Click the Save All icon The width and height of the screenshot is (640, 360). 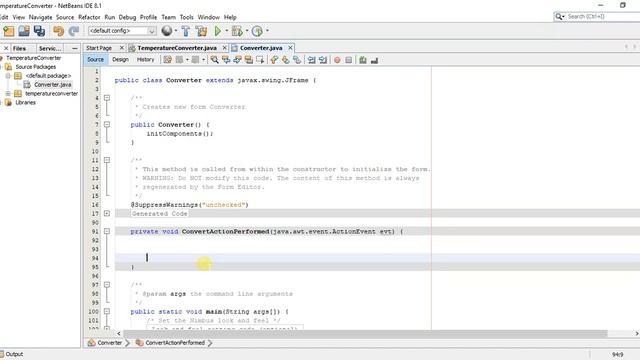coord(40,31)
